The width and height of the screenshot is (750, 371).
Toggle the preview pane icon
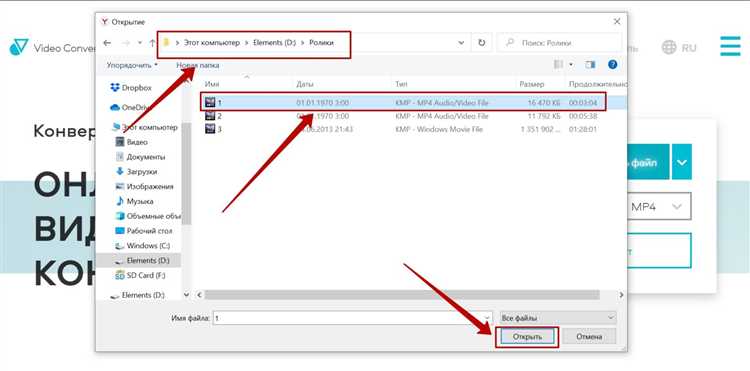click(x=590, y=65)
